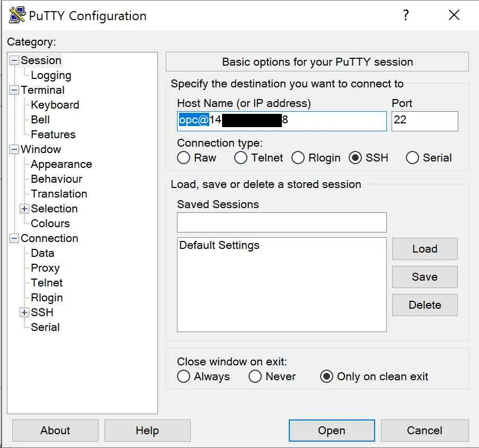This screenshot has height=448, width=479.
Task: Expand the SSH category node
Action: (x=24, y=312)
